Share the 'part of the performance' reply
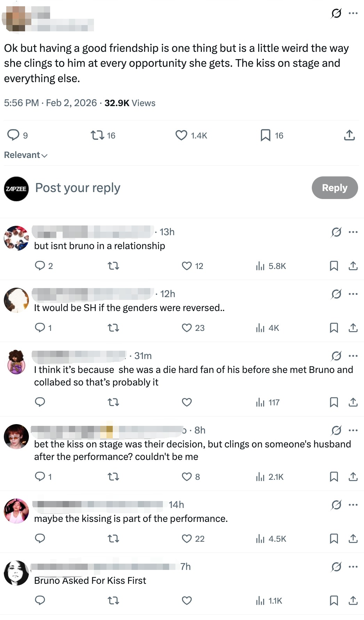 click(353, 539)
